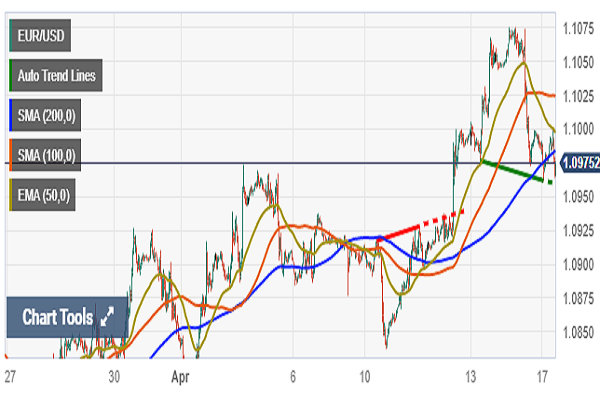600x400 pixels.
Task: Toggle the Auto Trend Lines legend item
Action: point(58,74)
